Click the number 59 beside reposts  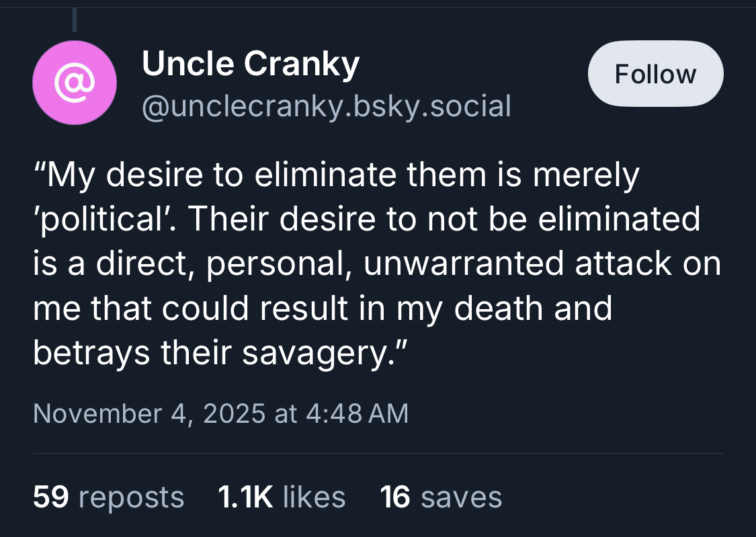pos(52,497)
